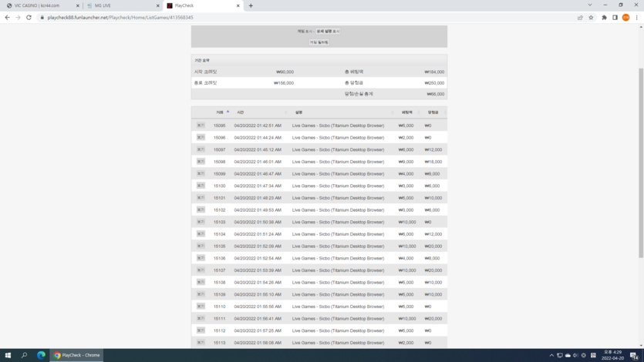Click the 보기 button for transaction 15107

(201, 270)
